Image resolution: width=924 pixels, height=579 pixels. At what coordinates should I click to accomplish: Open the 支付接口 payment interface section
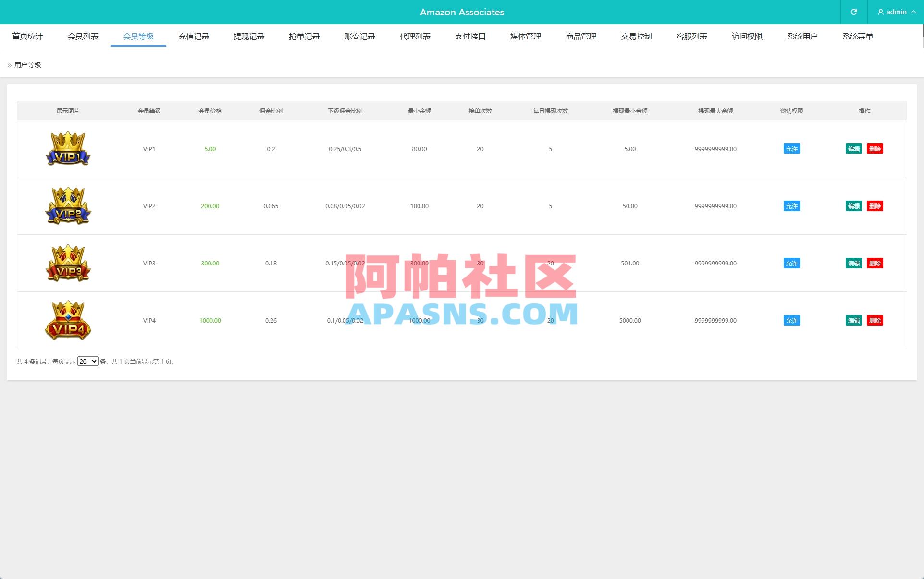[x=470, y=36]
